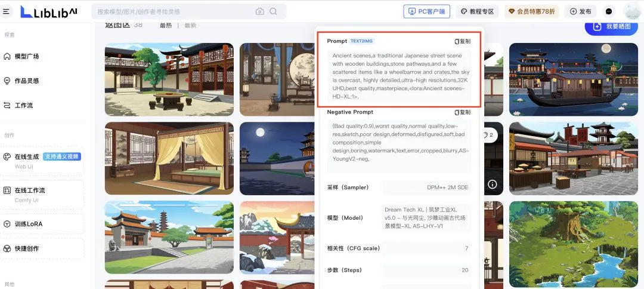Screen dimensions: 644x289
Task: Click the Negative Prompt text content
Action: (399, 146)
